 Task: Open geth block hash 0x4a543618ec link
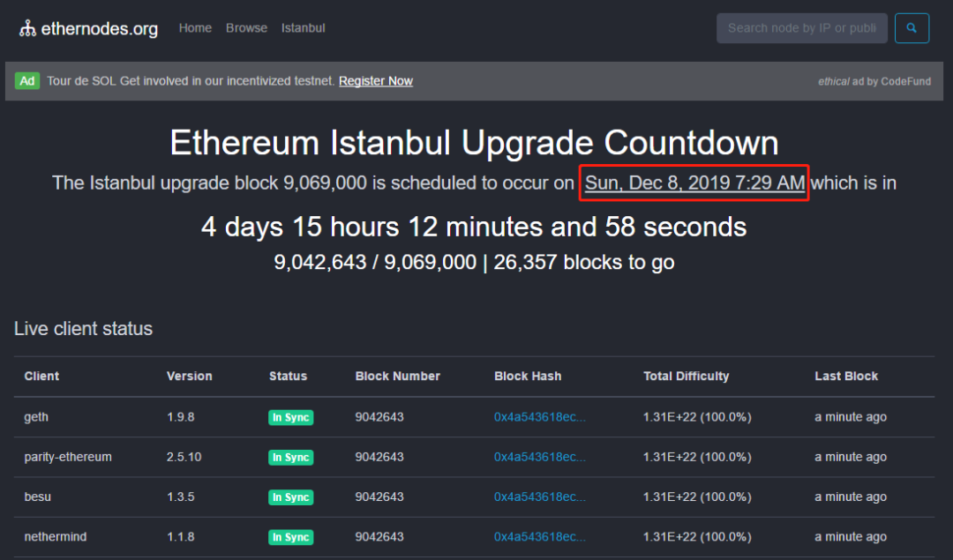540,416
